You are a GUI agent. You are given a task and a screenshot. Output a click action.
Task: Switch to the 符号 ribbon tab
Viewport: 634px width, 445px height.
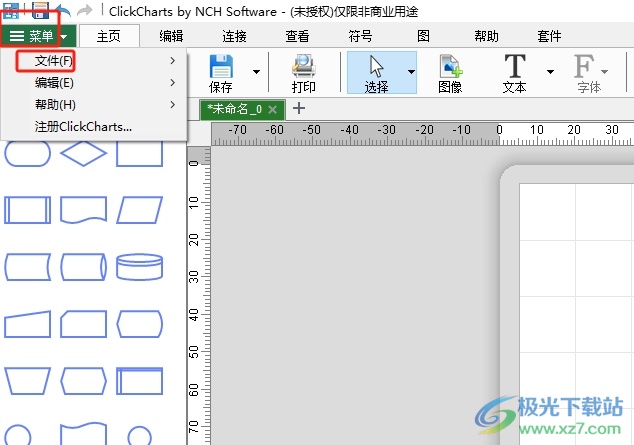pyautogui.click(x=360, y=36)
